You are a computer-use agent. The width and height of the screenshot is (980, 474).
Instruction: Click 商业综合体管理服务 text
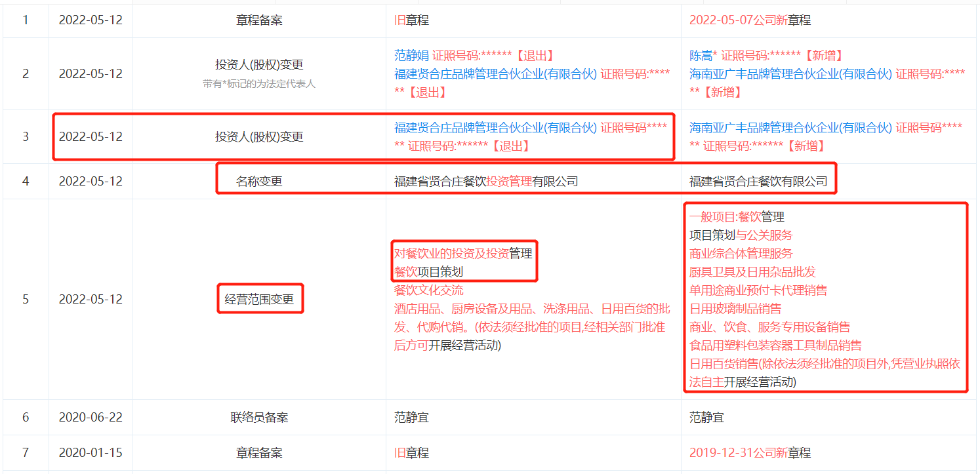tap(741, 253)
